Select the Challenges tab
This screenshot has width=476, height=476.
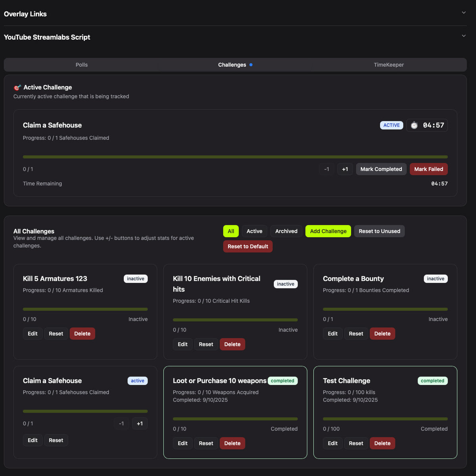[232, 65]
